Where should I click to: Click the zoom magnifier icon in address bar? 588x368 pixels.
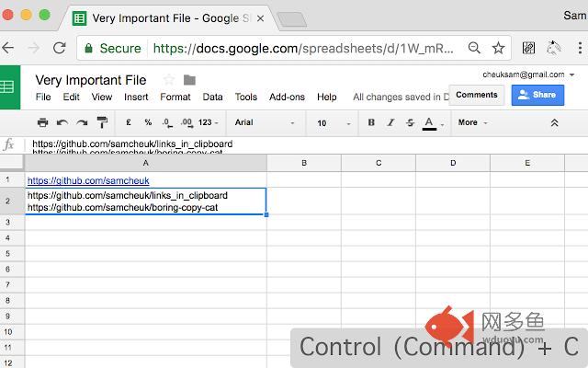coord(474,48)
